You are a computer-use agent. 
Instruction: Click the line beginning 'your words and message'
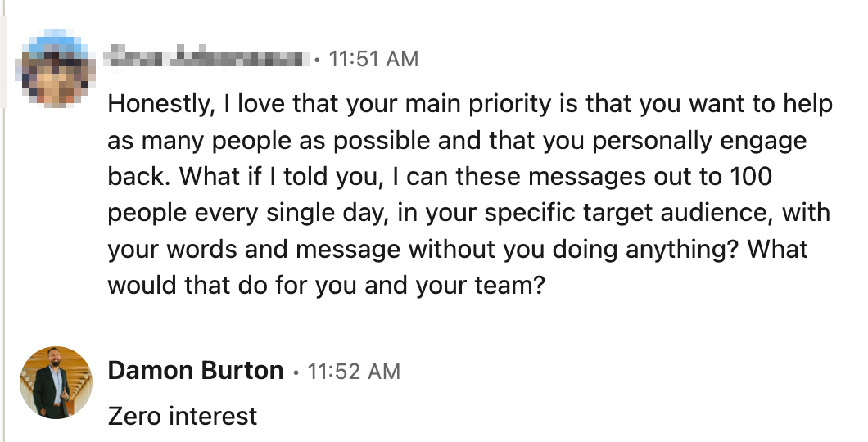pyautogui.click(x=458, y=249)
